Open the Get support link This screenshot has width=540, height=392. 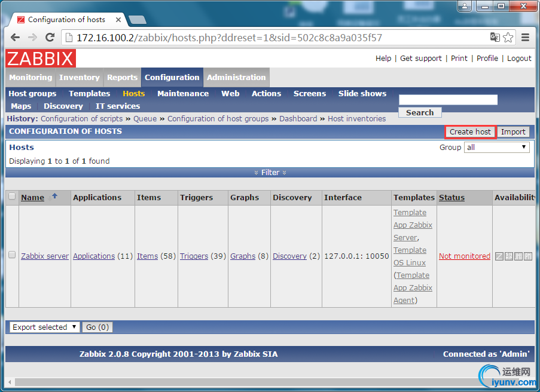(421, 58)
